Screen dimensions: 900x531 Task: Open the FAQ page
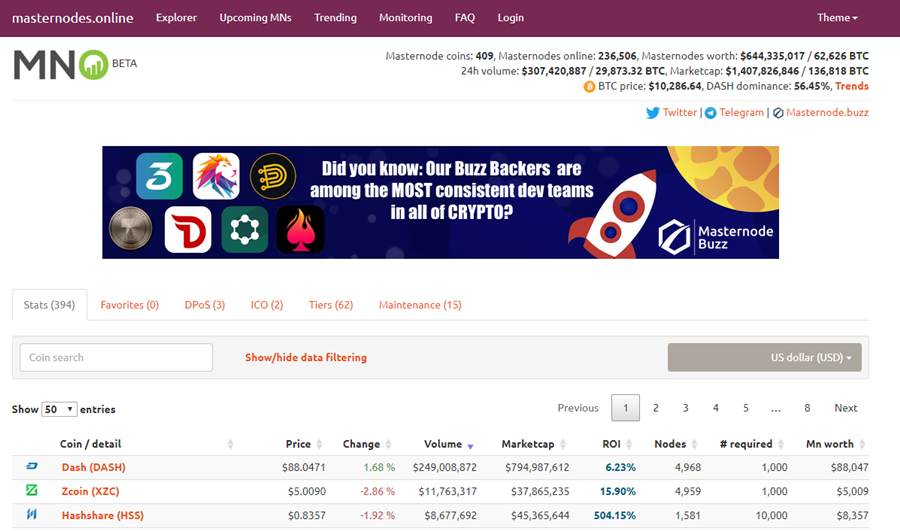[465, 18]
